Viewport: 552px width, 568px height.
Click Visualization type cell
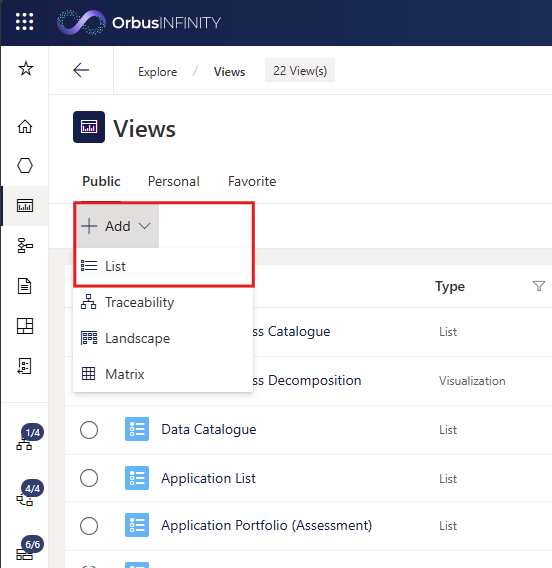[472, 381]
